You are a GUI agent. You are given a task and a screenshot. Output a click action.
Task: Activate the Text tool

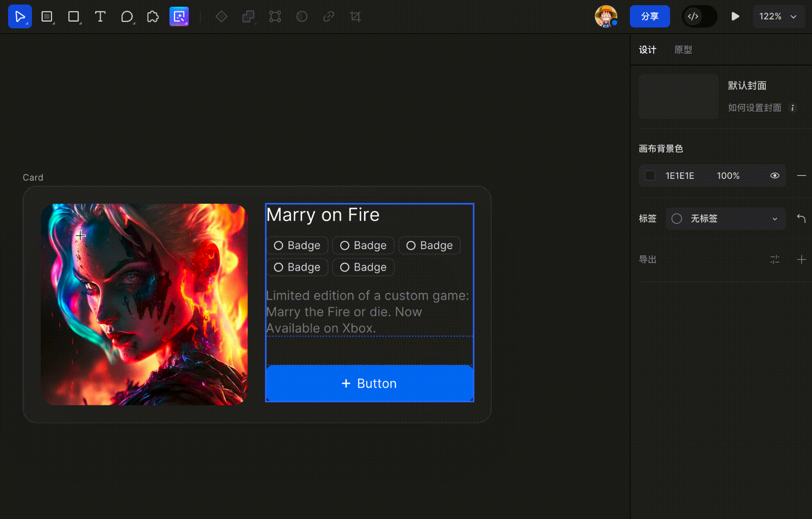100,17
